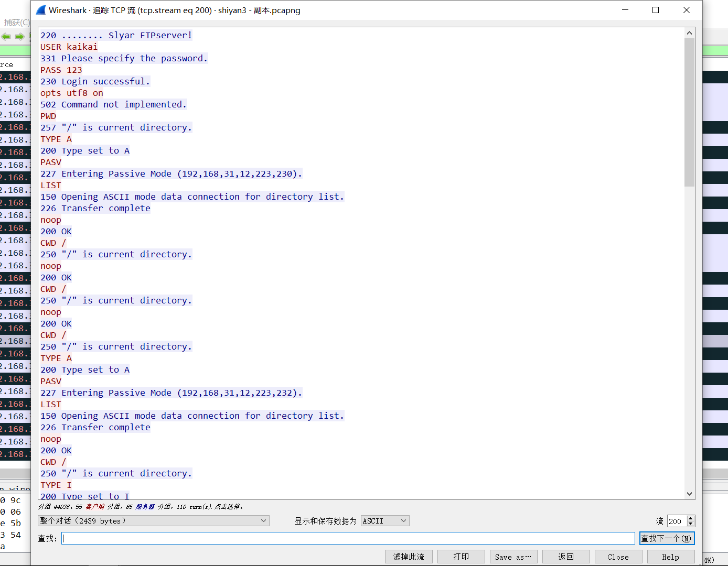Click the 返回 back button
The height and width of the screenshot is (566, 728).
click(x=566, y=557)
